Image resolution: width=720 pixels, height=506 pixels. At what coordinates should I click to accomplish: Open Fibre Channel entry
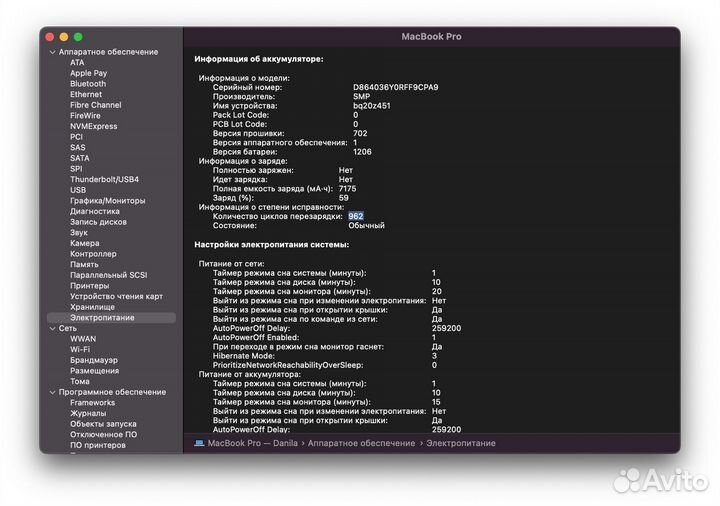tap(96, 105)
